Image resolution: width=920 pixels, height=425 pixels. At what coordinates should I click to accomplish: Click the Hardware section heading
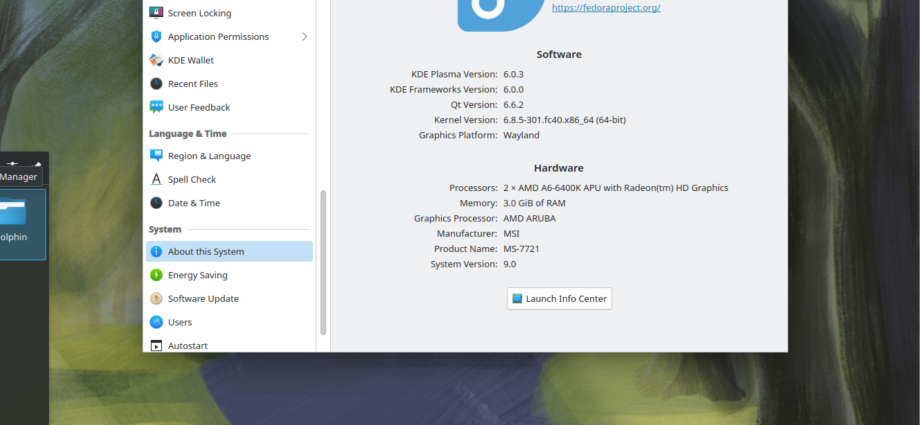pyautogui.click(x=559, y=168)
